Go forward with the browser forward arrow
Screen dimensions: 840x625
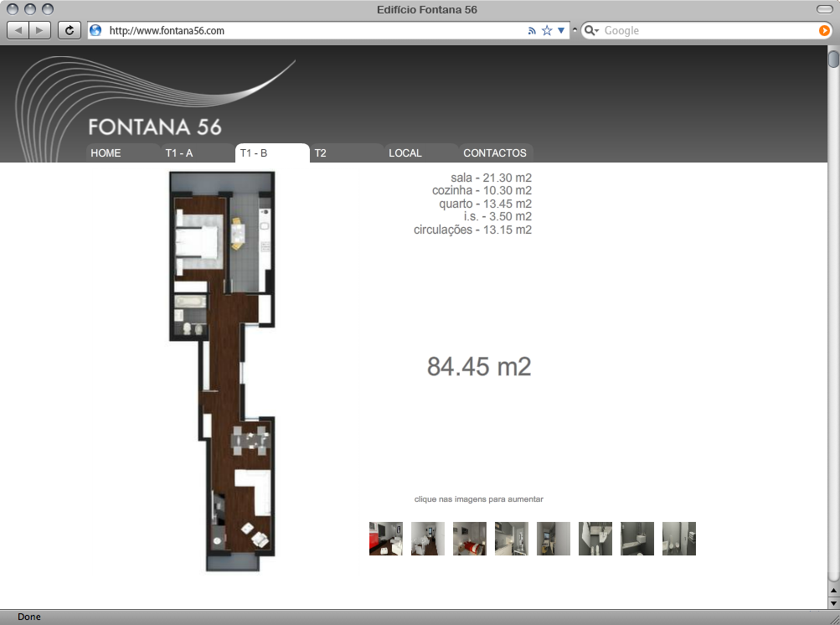coord(39,30)
